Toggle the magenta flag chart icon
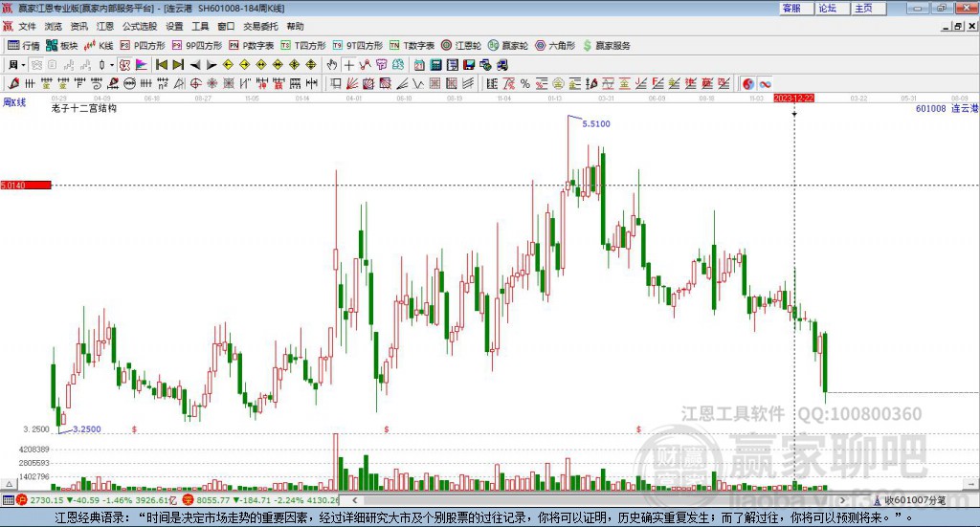Screen dimensions: 980x527 142,65
